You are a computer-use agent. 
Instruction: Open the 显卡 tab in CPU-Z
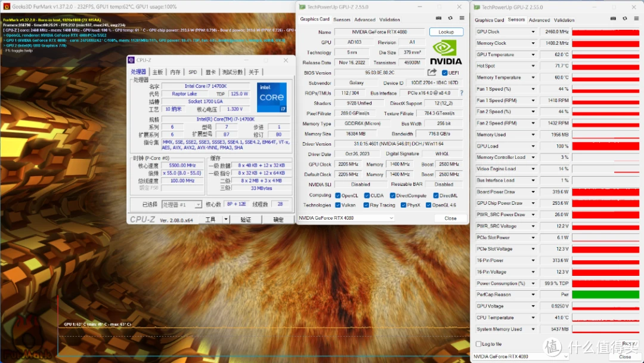point(210,72)
